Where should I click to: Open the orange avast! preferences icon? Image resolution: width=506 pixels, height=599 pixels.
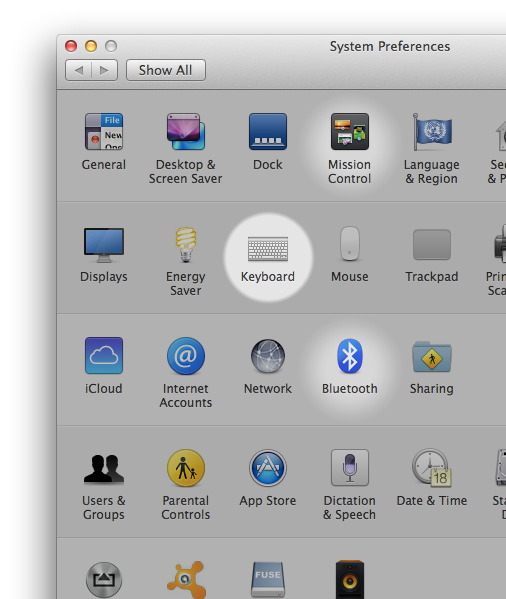point(186,580)
